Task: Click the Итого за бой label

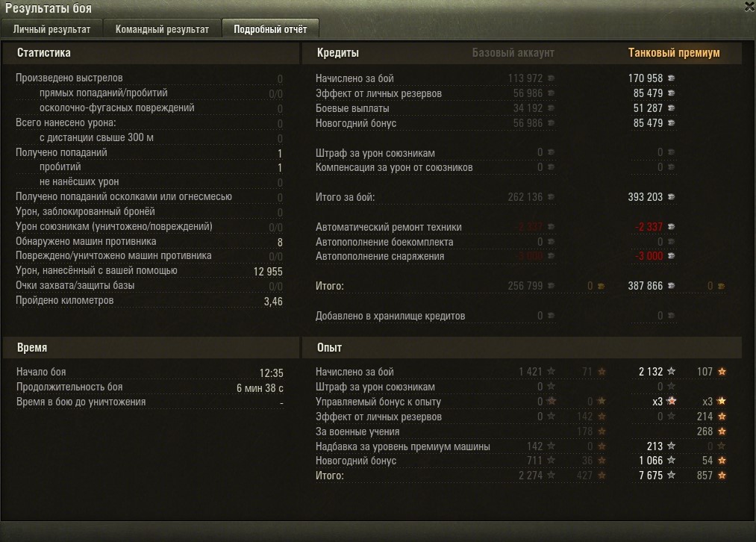Action: pos(345,197)
